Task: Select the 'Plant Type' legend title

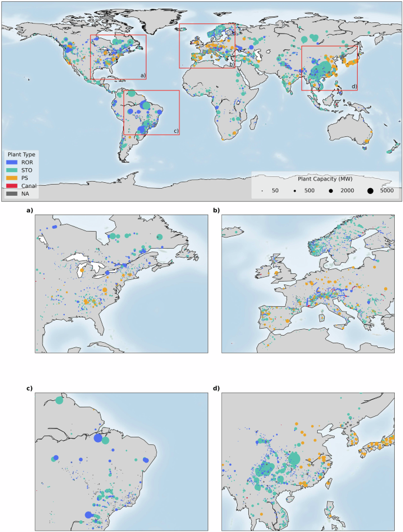Action: 21,155
